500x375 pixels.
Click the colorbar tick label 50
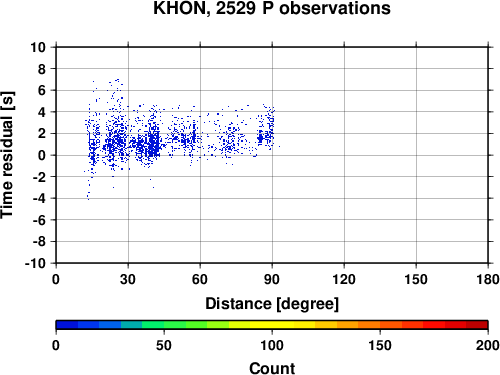point(164,345)
